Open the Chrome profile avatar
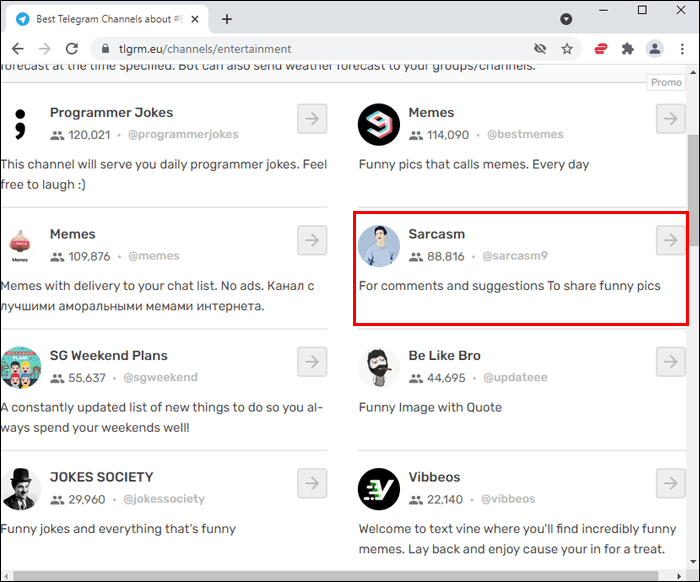The width and height of the screenshot is (700, 582). click(x=655, y=49)
